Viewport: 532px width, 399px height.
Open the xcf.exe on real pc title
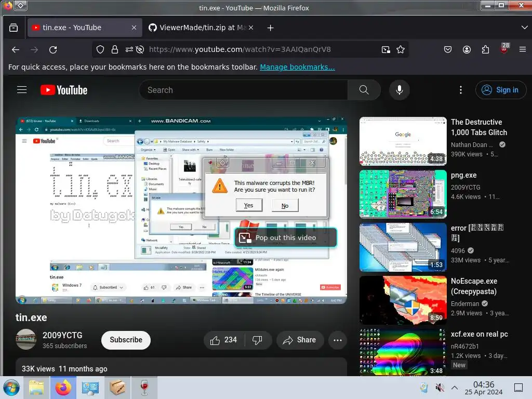pyautogui.click(x=480, y=334)
